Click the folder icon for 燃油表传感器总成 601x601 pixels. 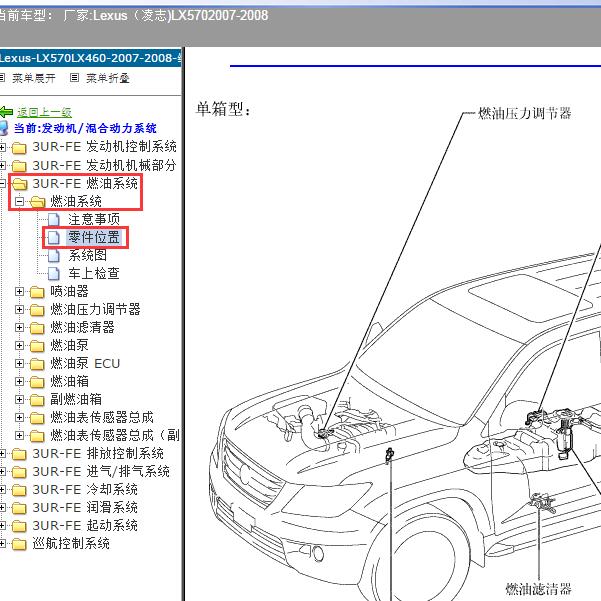click(x=37, y=418)
